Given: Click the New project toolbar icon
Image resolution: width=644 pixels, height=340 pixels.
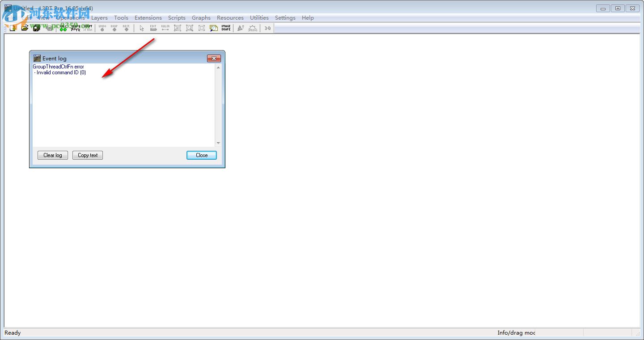Looking at the screenshot, I should coord(13,28).
